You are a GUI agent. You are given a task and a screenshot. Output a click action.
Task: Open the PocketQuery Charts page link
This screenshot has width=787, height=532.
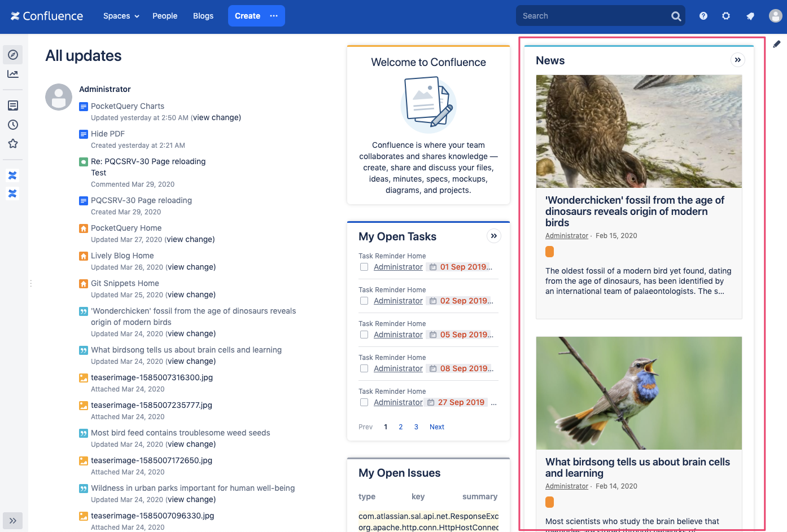(x=128, y=106)
